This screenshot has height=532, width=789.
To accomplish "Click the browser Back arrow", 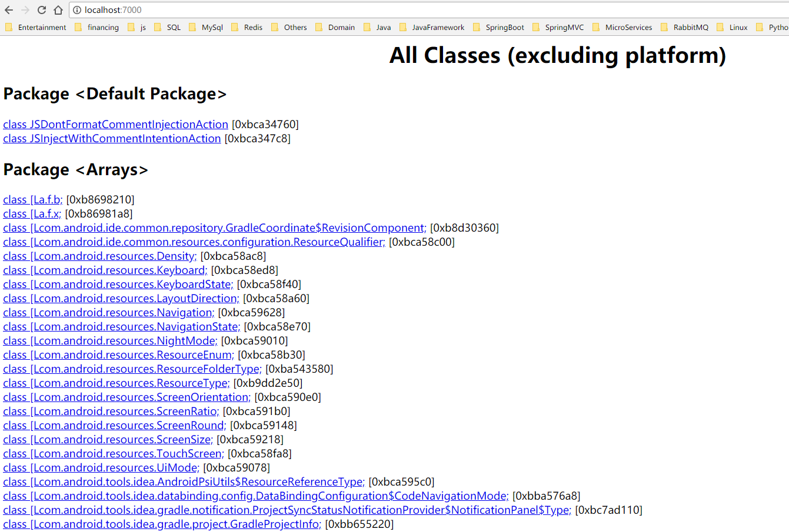I will 9,10.
